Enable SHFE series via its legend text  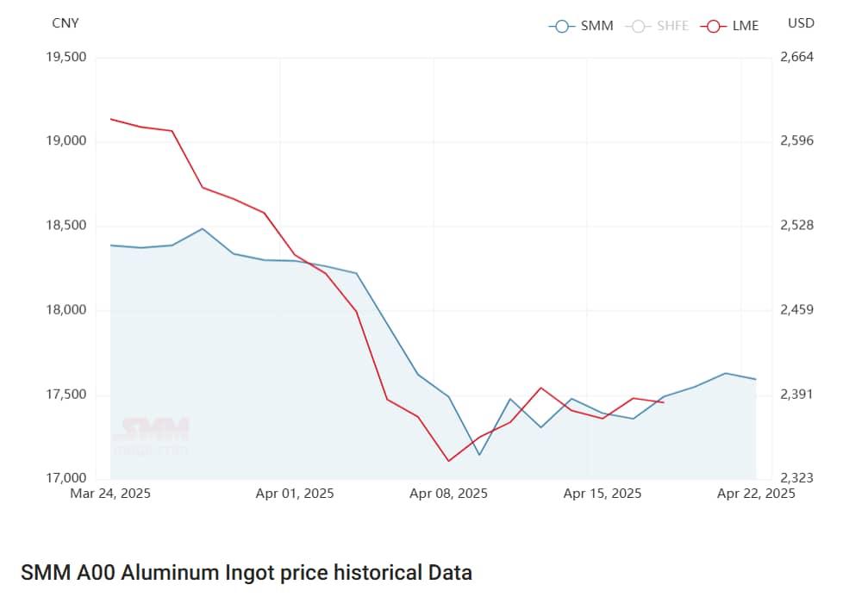(672, 26)
